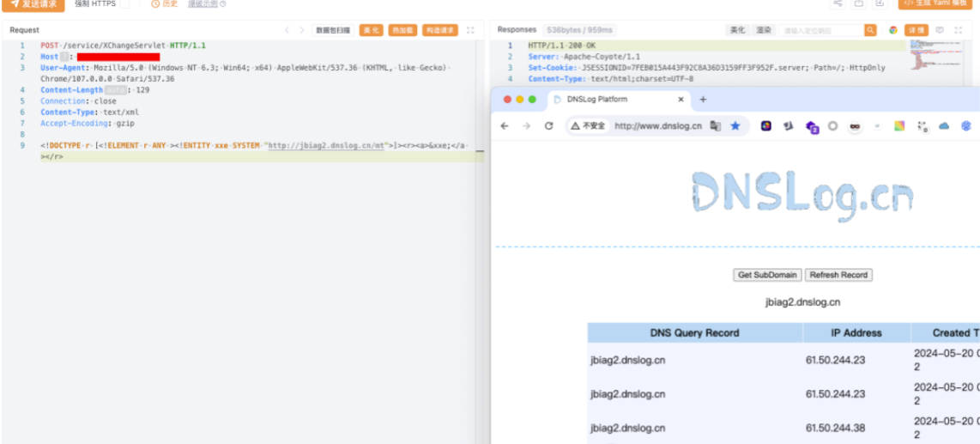Click the cloud extension icon
The image size is (980, 444).
coord(944,125)
